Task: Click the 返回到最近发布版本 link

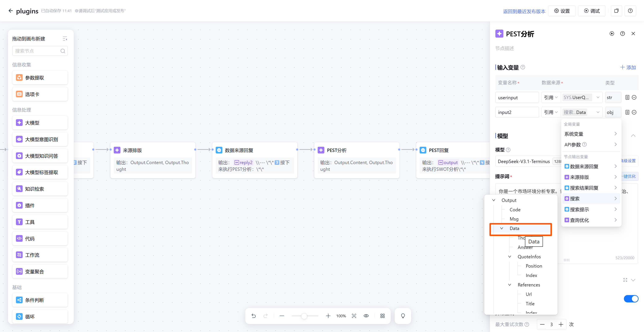Action: pos(524,11)
